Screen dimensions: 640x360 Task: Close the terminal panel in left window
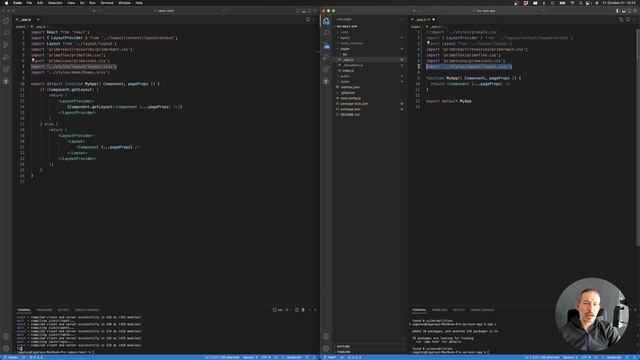click(315, 310)
